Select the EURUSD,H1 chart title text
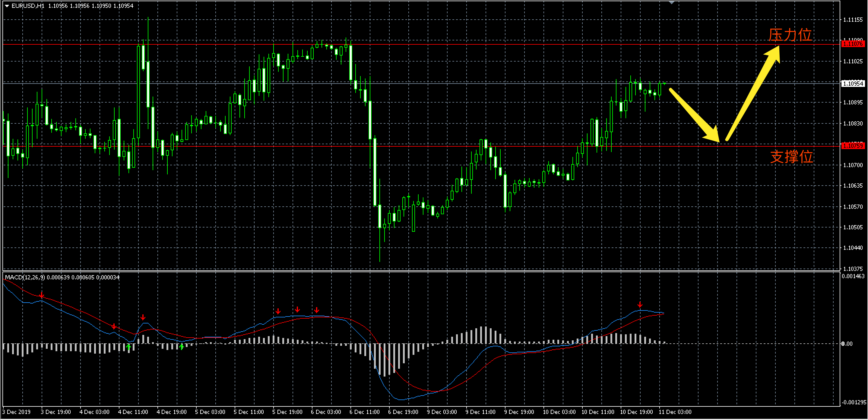 pos(28,6)
